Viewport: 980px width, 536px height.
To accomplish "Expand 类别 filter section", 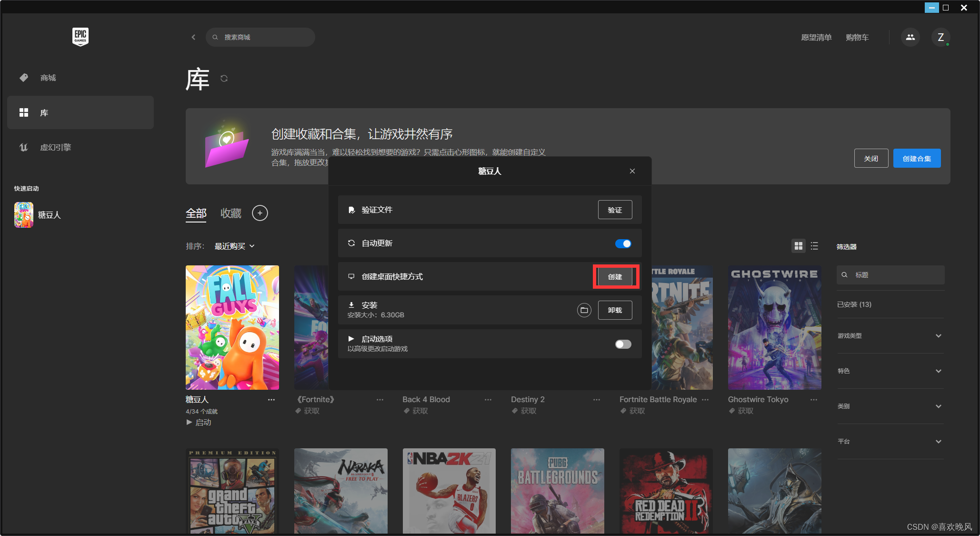I will point(890,406).
